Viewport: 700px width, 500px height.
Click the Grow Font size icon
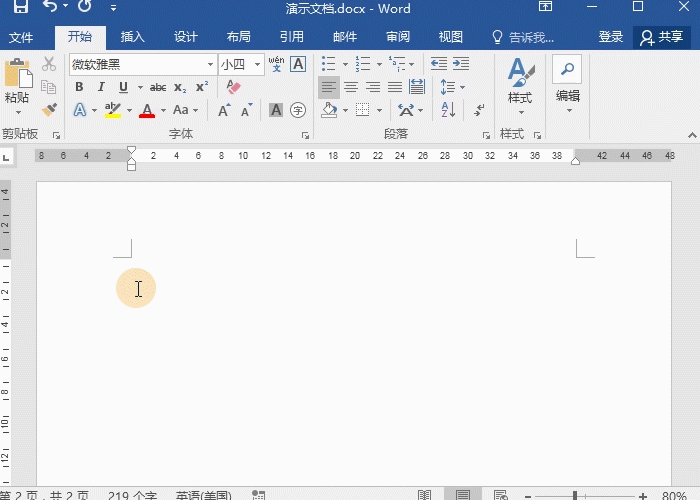click(x=224, y=110)
